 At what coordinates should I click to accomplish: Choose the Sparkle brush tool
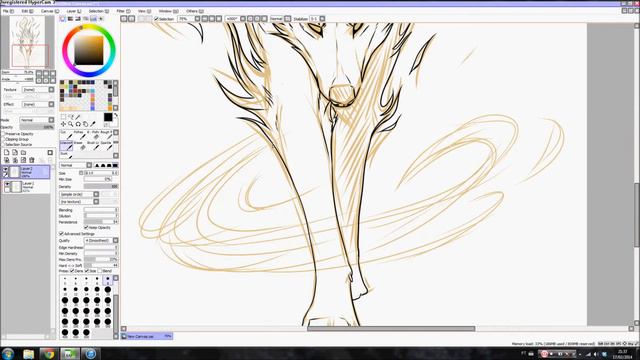(107, 146)
